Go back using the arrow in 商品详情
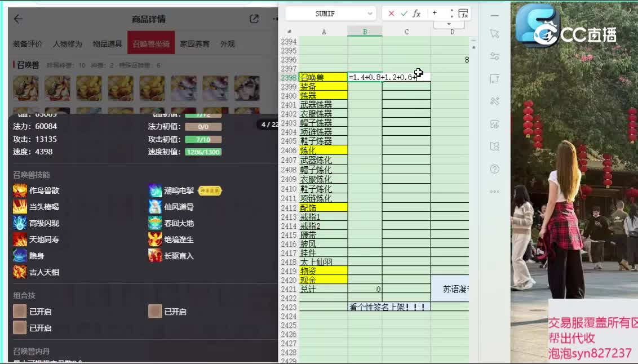 click(x=18, y=19)
